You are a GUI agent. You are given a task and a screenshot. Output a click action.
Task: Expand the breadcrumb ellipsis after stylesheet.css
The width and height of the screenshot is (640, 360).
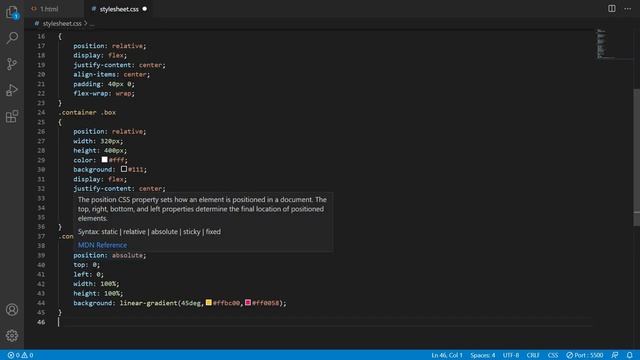pyautogui.click(x=91, y=24)
